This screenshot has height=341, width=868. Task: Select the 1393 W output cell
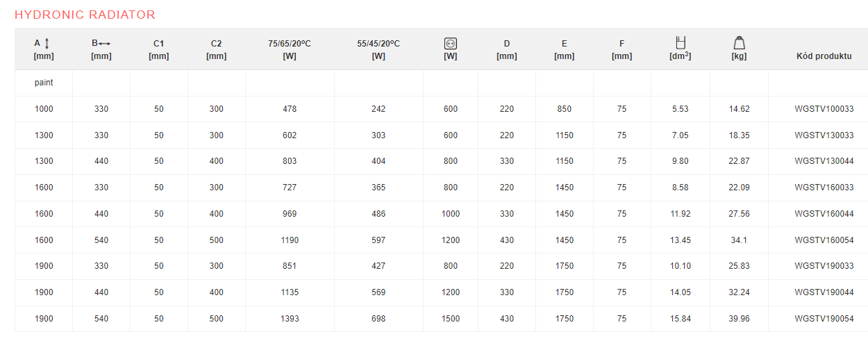click(x=290, y=319)
